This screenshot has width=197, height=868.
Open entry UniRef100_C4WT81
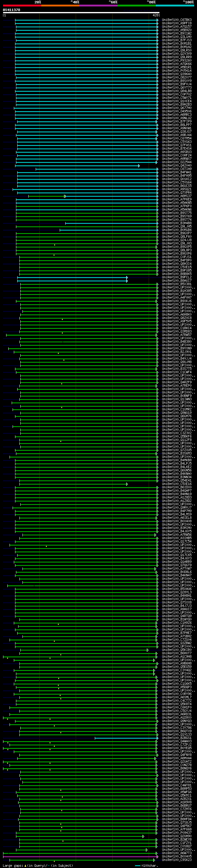coord(177,785)
